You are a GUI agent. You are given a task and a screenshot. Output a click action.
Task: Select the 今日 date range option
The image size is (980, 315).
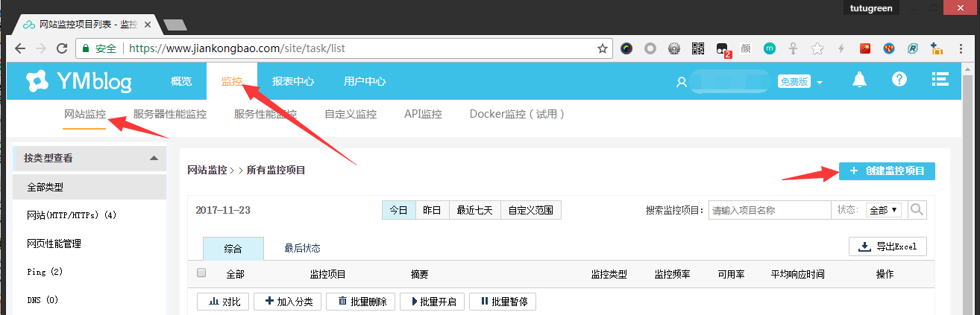coord(398,210)
